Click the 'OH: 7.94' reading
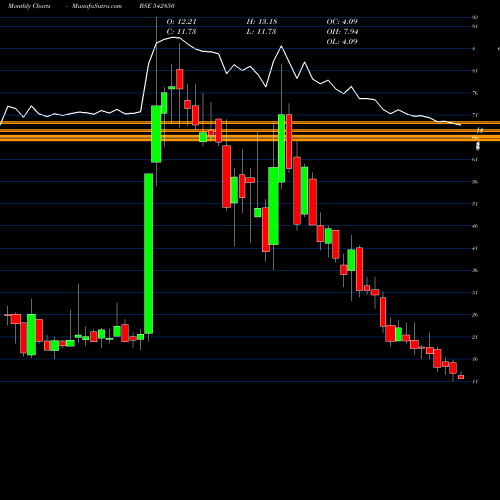 [342, 32]
